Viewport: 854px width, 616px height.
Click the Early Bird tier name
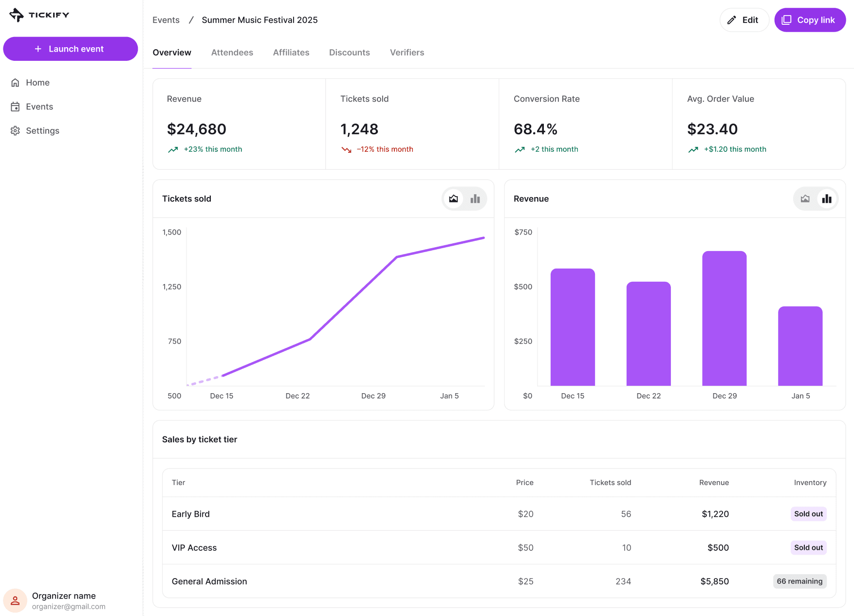click(x=191, y=514)
